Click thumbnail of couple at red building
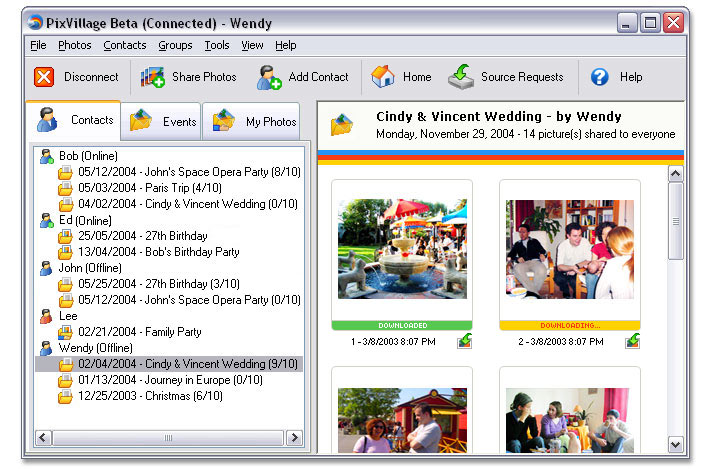The height and width of the screenshot is (469, 719). tap(402, 420)
